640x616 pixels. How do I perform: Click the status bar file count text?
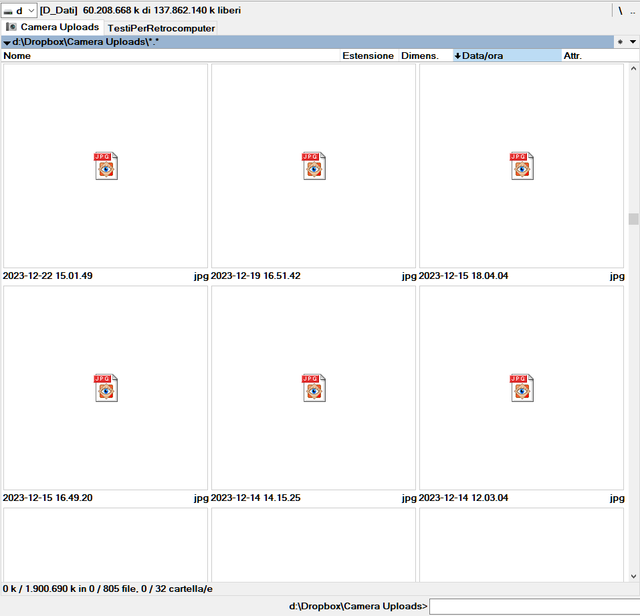(x=107, y=589)
